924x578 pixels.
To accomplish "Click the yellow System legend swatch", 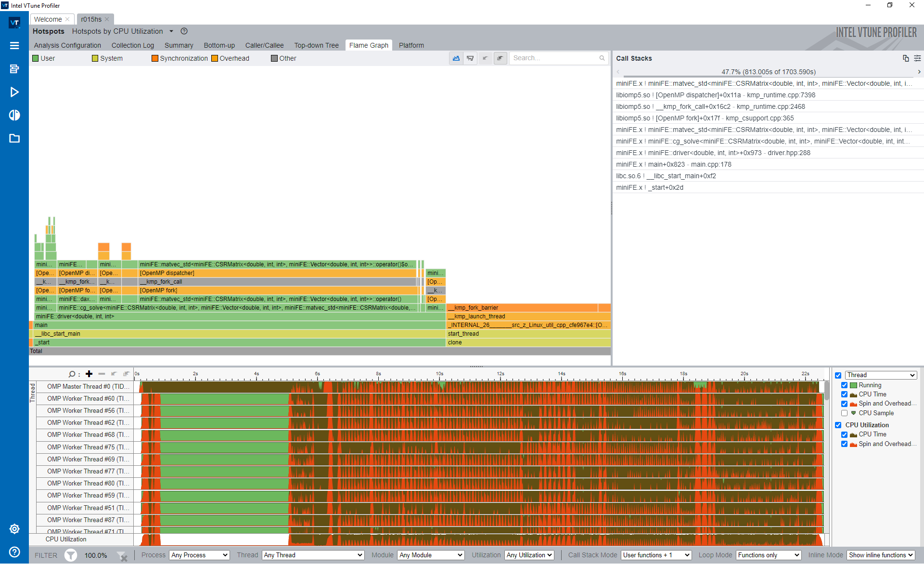I will (95, 58).
